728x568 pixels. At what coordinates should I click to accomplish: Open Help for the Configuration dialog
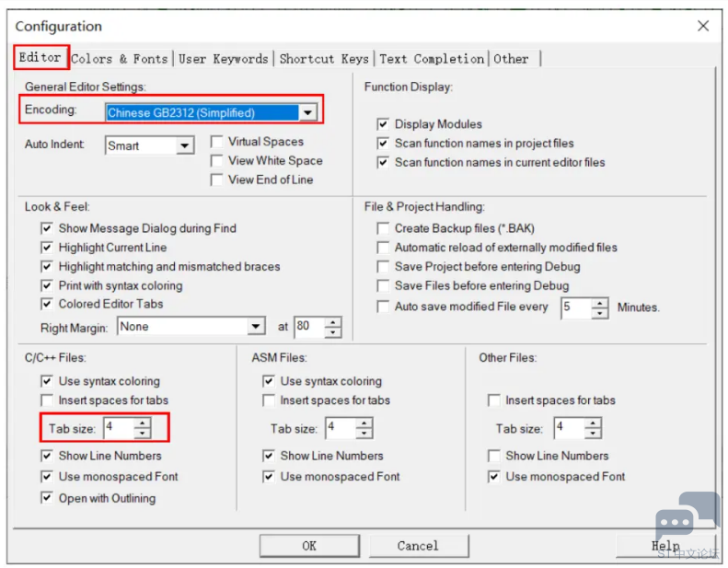coord(665,546)
